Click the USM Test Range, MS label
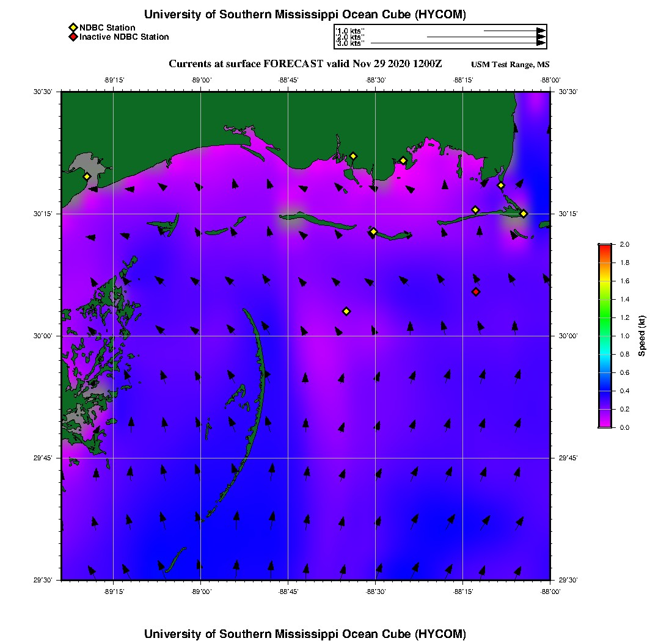Viewport: 672px width, 641px height. (x=510, y=65)
